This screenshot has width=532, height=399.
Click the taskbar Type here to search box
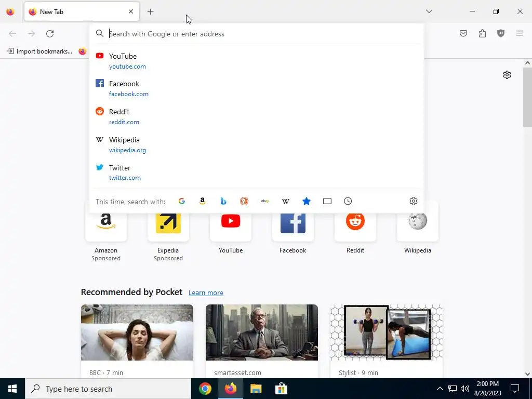click(x=108, y=389)
